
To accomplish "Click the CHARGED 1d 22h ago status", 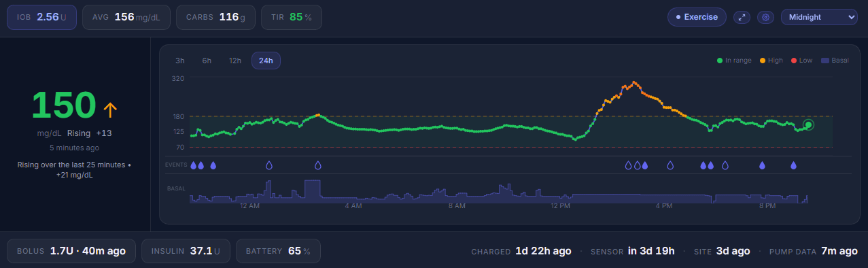I will [x=521, y=251].
